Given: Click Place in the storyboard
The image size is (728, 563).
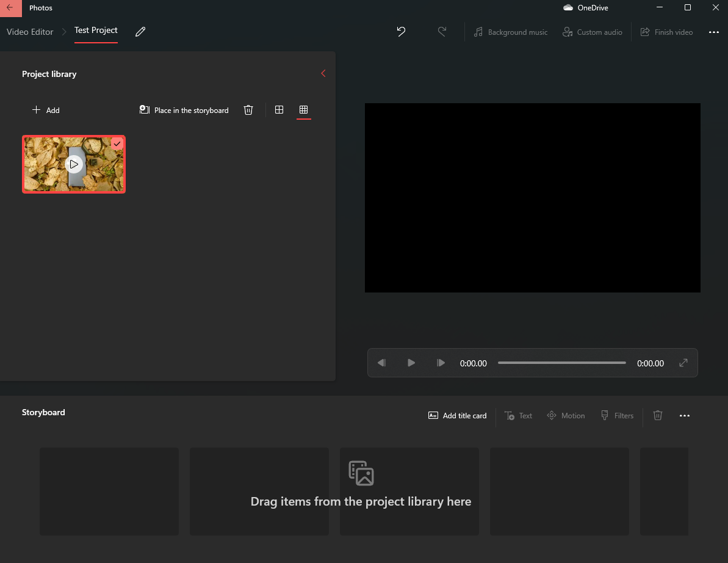Looking at the screenshot, I should point(184,110).
